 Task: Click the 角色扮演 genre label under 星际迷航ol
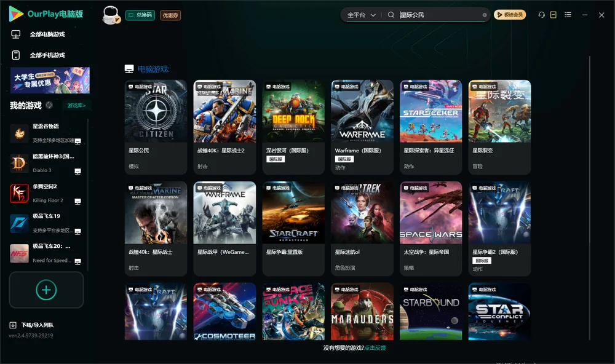pyautogui.click(x=345, y=268)
